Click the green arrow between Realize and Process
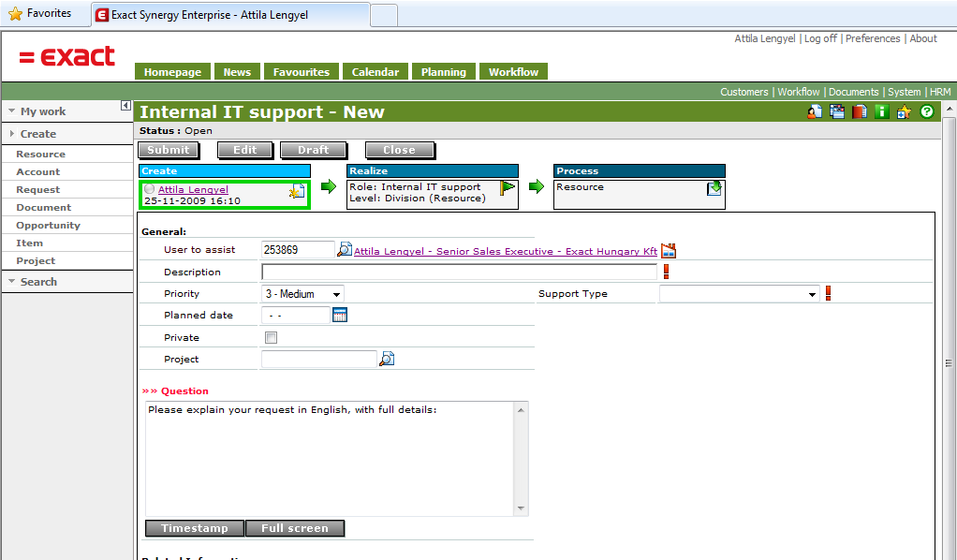Screen dimensions: 957x560 coord(536,186)
